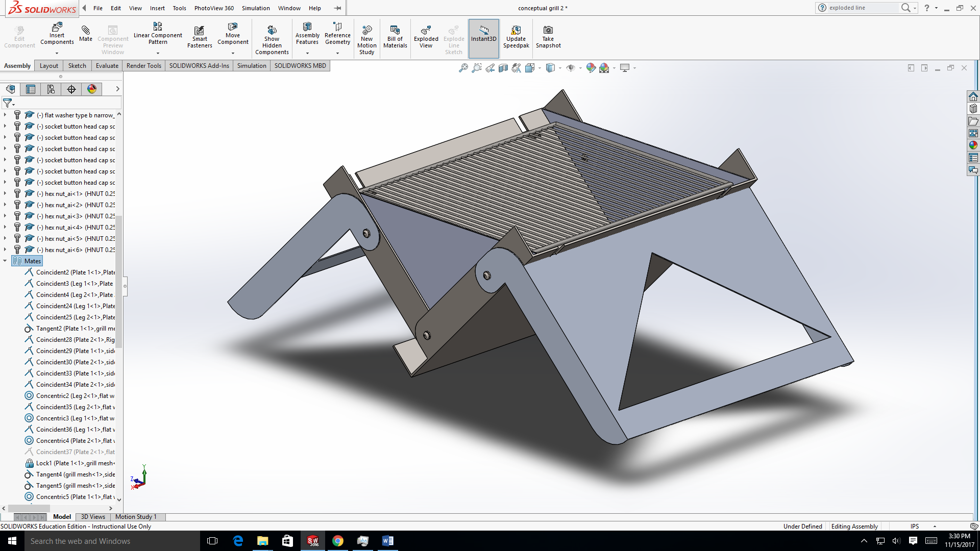Open ConfigurationManager tab in feature panel
The image size is (980, 551).
(51, 89)
